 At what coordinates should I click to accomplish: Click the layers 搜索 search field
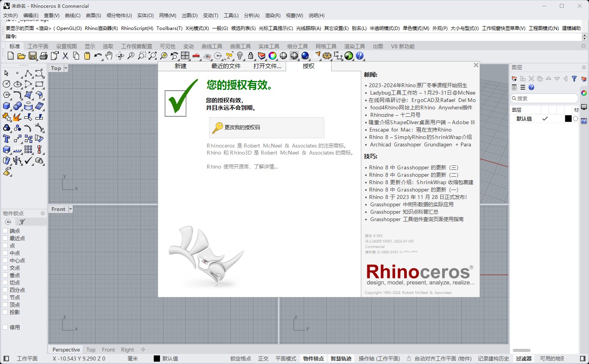pyautogui.click(x=544, y=98)
